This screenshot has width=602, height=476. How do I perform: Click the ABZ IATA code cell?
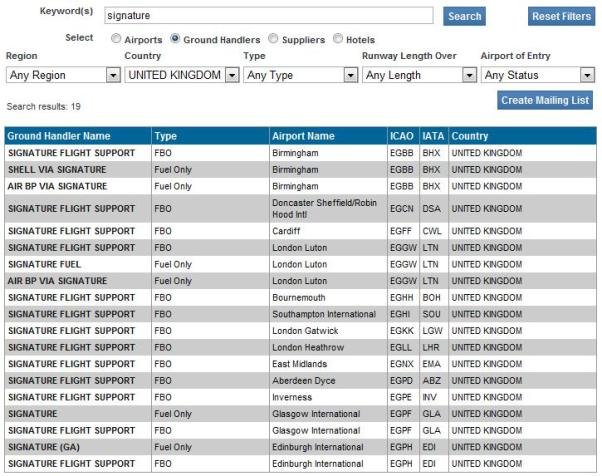pos(432,381)
